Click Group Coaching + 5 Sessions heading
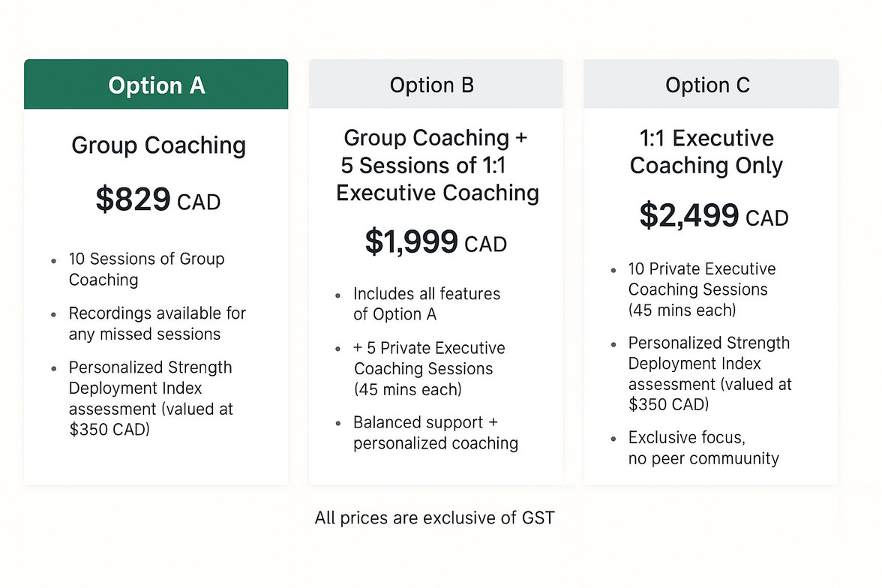 click(x=437, y=166)
